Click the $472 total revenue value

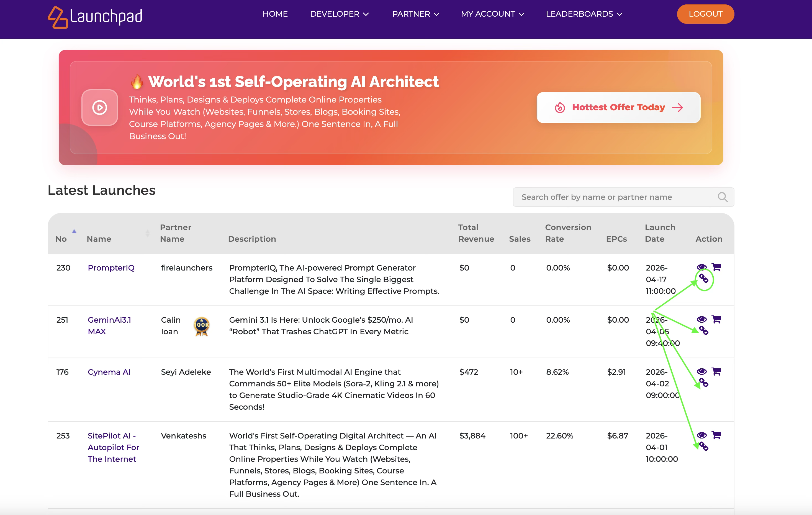coord(469,372)
